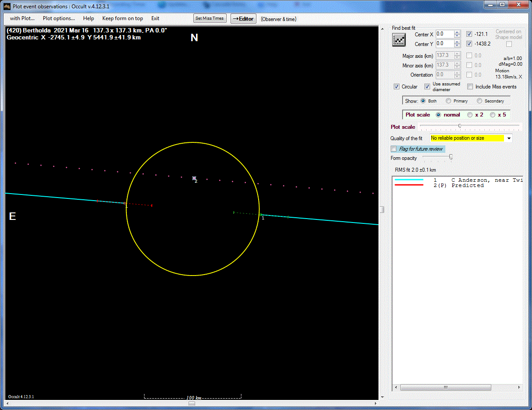The width and height of the screenshot is (532, 410).
Task: Click observer list scroll left arrow
Action: point(395,388)
